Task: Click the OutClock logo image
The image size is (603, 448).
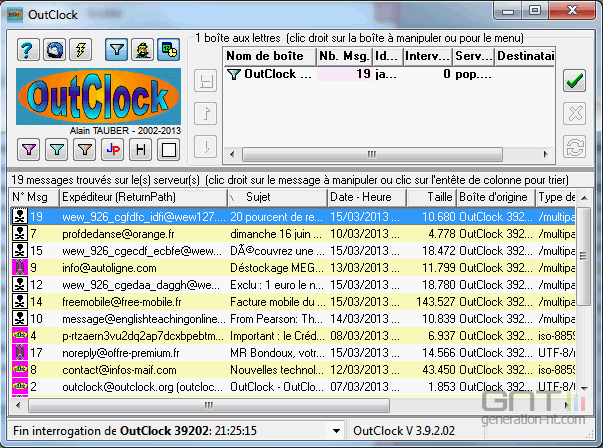Action: [x=98, y=97]
